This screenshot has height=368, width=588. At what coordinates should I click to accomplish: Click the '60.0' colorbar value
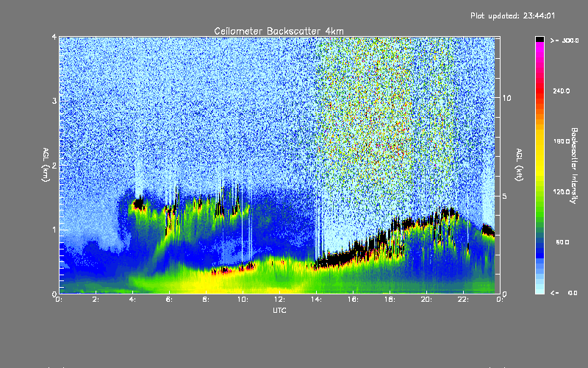click(x=562, y=242)
